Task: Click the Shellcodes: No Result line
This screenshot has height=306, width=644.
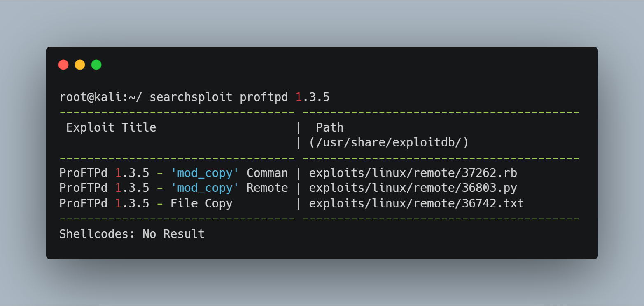Action: pyautogui.click(x=132, y=234)
